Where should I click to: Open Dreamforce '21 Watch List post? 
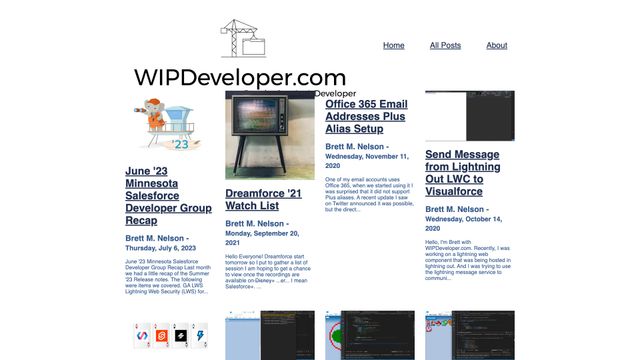pyautogui.click(x=263, y=200)
